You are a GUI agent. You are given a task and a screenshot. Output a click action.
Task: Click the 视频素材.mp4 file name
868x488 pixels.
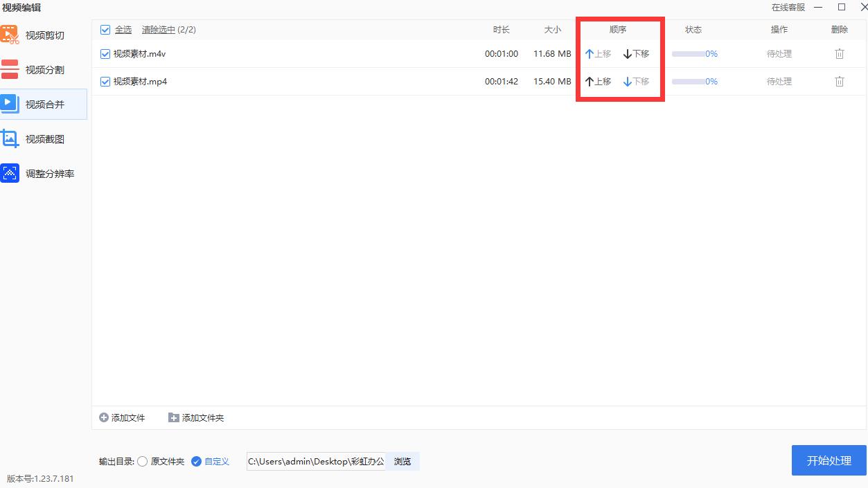140,81
